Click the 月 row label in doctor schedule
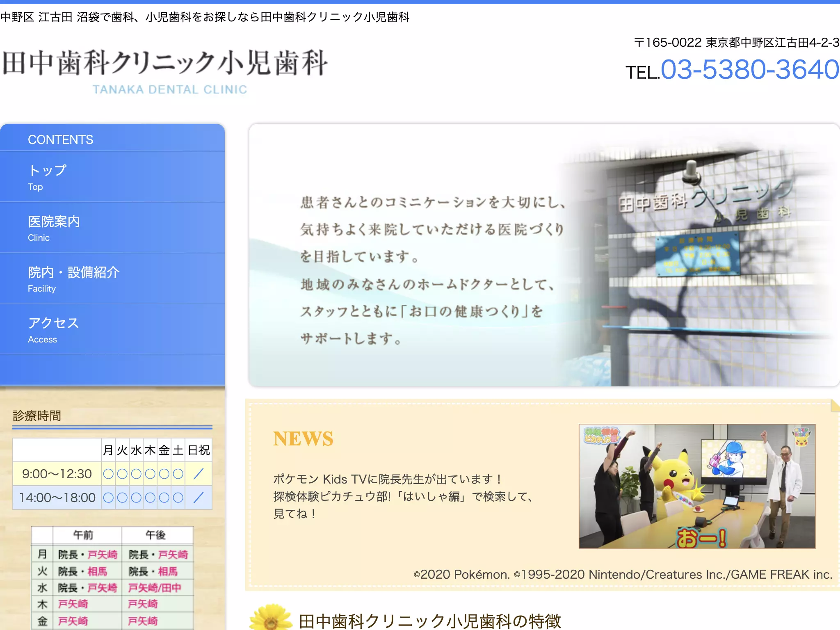Screen dimensions: 840x630 43,554
